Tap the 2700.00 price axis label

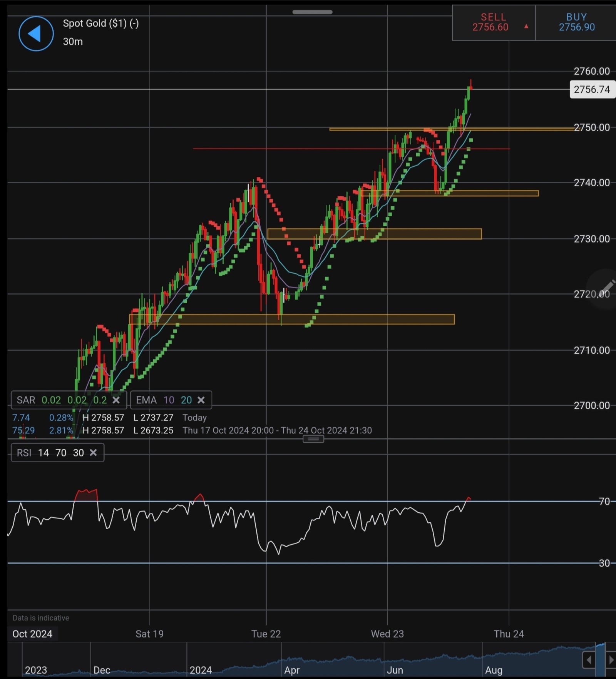tap(592, 405)
